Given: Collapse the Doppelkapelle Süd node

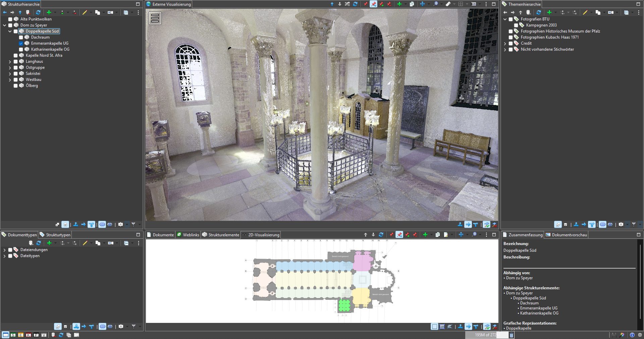Looking at the screenshot, I should (x=10, y=32).
